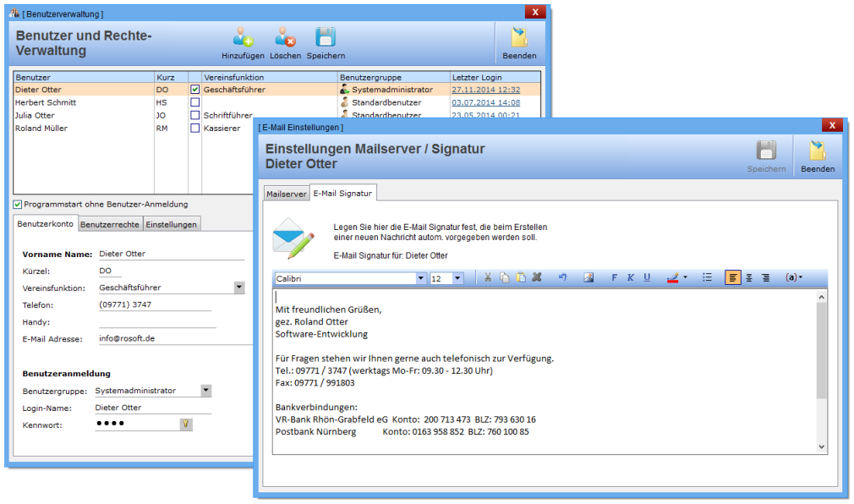Click the key icon beside Kennwort
Viewport: 854px width, 504px height.
(x=185, y=425)
